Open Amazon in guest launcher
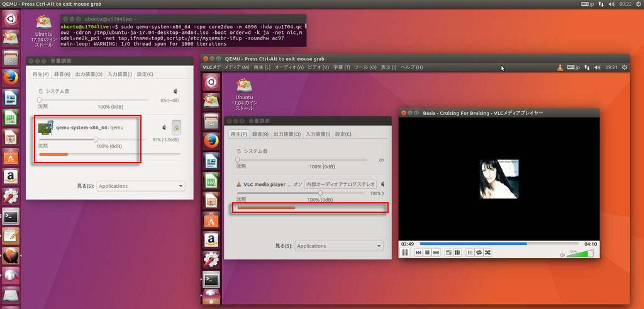 click(x=211, y=240)
